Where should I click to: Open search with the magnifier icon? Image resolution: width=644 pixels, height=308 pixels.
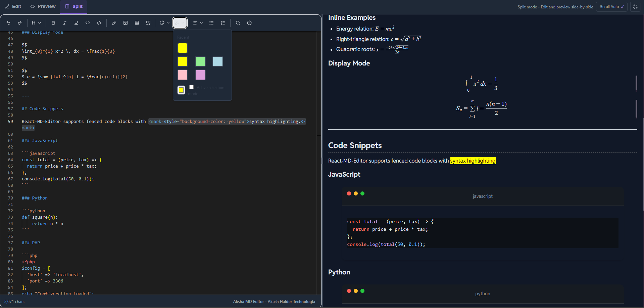(x=238, y=23)
